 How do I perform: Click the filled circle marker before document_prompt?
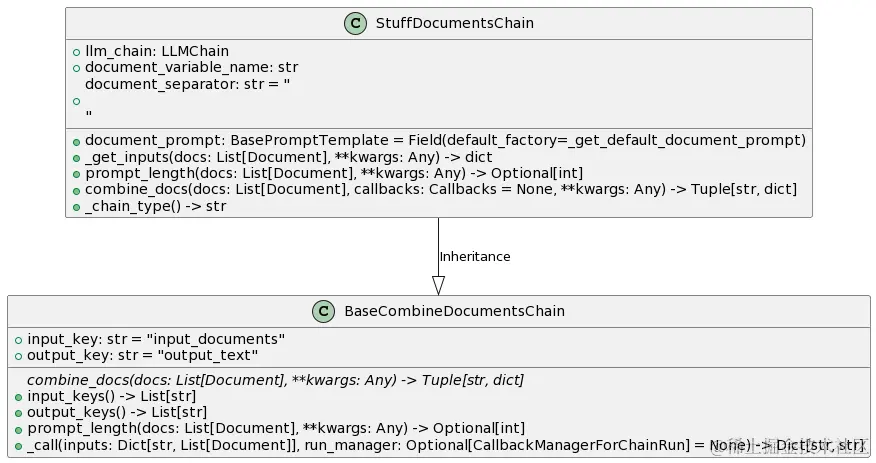click(76, 141)
